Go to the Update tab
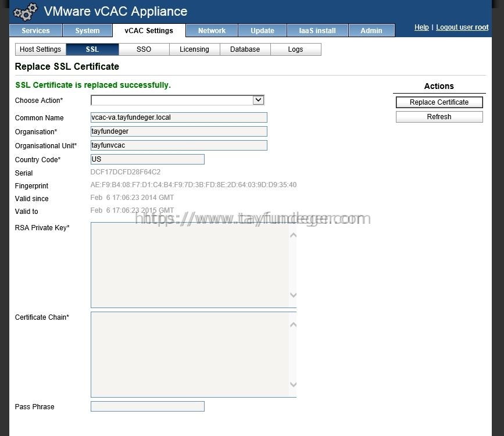Image resolution: width=504 pixels, height=436 pixels. click(x=262, y=31)
